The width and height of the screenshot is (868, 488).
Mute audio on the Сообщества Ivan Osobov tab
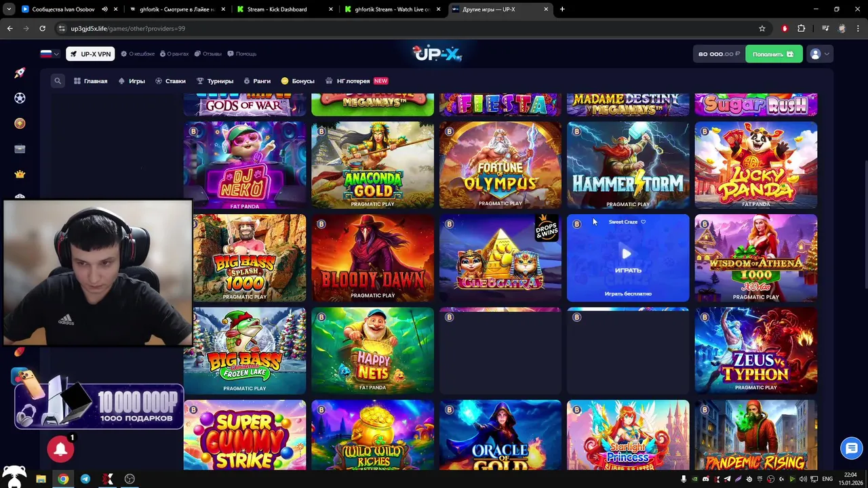point(105,9)
